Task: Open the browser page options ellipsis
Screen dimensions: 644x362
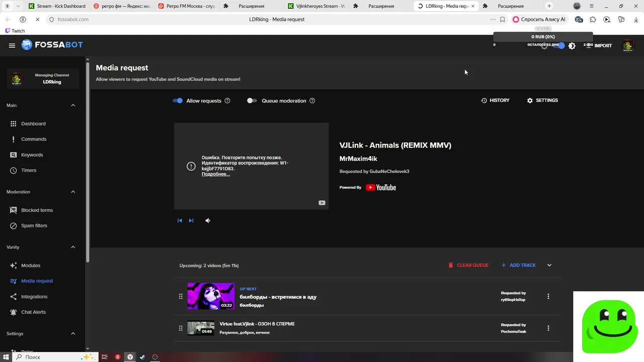Action: click(493, 19)
